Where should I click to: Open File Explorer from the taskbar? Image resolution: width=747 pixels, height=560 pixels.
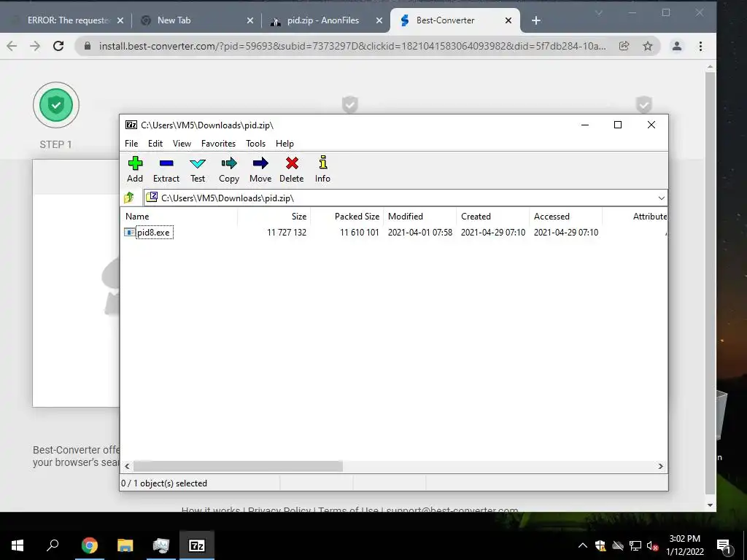pos(125,545)
